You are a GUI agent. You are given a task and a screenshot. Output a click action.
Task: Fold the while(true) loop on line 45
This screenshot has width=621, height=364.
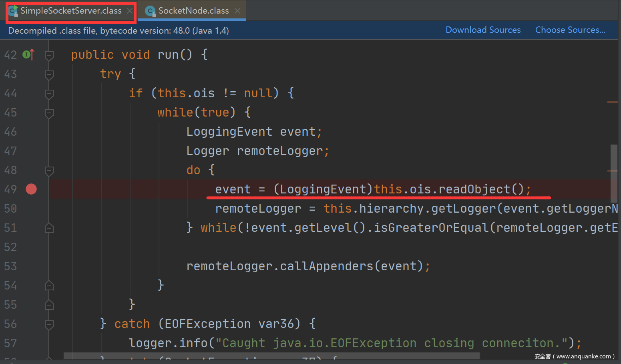click(49, 113)
